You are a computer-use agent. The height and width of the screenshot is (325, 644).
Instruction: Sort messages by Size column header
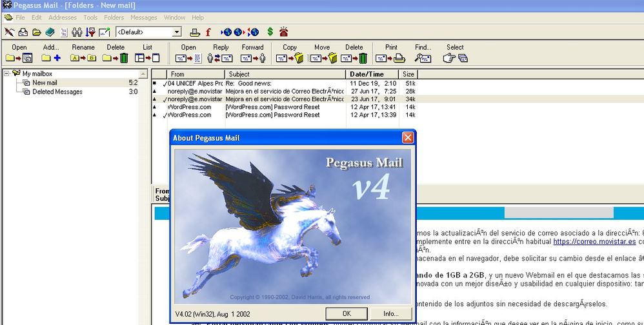[x=408, y=74]
